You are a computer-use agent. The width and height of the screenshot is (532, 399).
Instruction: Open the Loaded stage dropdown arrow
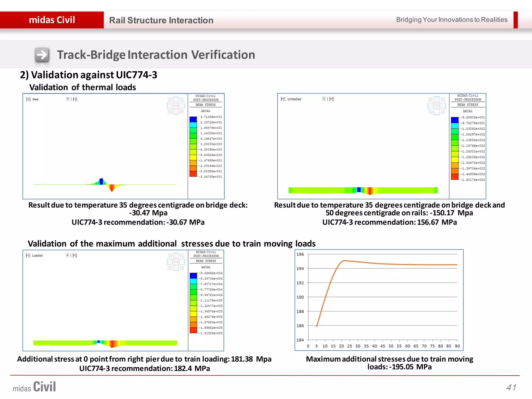[67, 255]
